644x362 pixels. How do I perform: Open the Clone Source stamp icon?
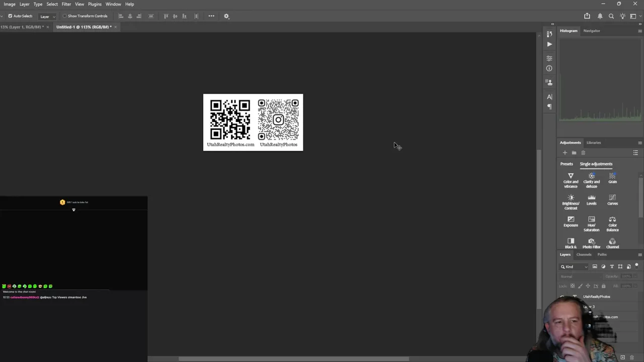pos(549,82)
